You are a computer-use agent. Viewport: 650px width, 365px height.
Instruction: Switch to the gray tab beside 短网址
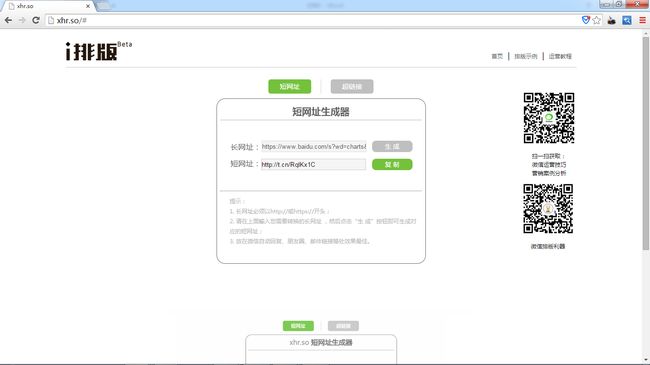click(352, 86)
